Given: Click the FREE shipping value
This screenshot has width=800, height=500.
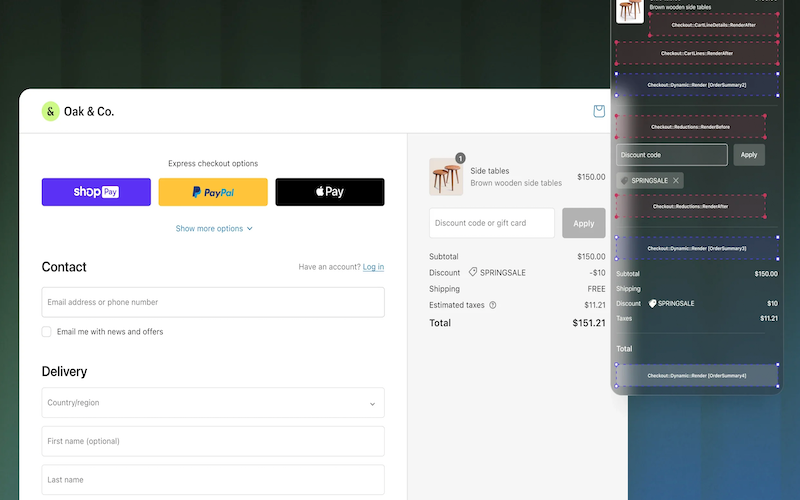Looking at the screenshot, I should [596, 289].
